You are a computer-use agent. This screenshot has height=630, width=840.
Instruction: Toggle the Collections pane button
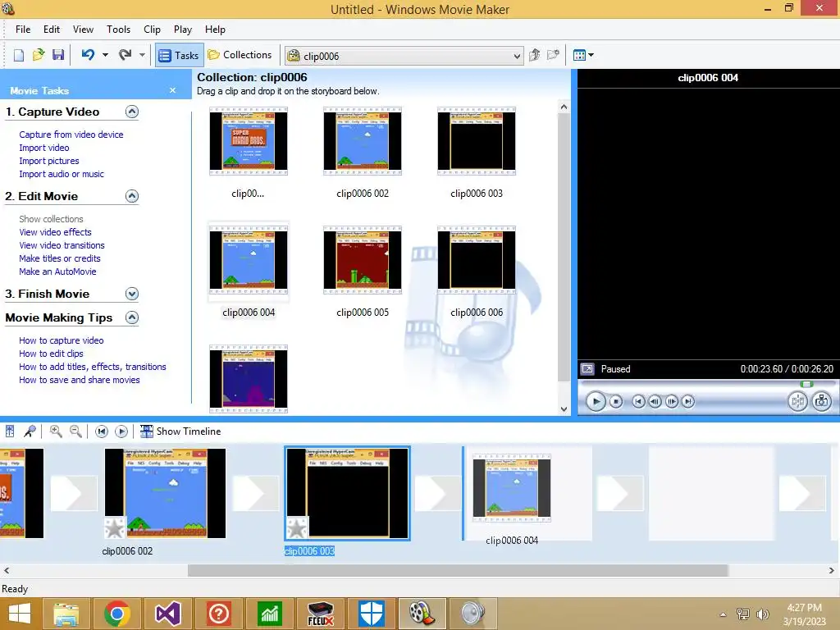coord(240,55)
